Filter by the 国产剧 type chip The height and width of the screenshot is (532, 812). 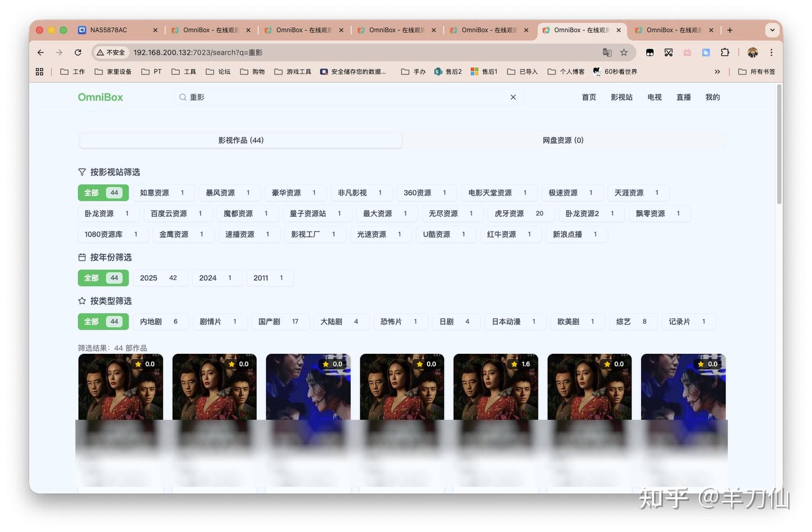pos(278,322)
